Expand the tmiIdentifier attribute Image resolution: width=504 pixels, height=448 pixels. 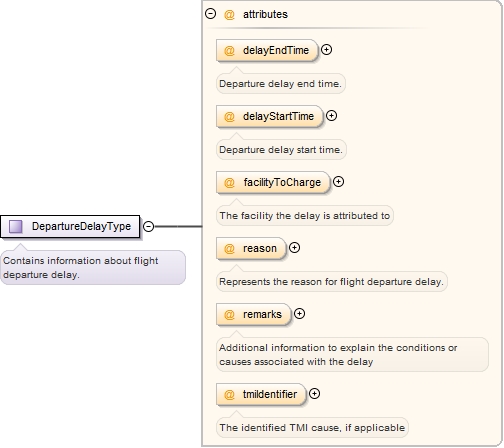315,394
